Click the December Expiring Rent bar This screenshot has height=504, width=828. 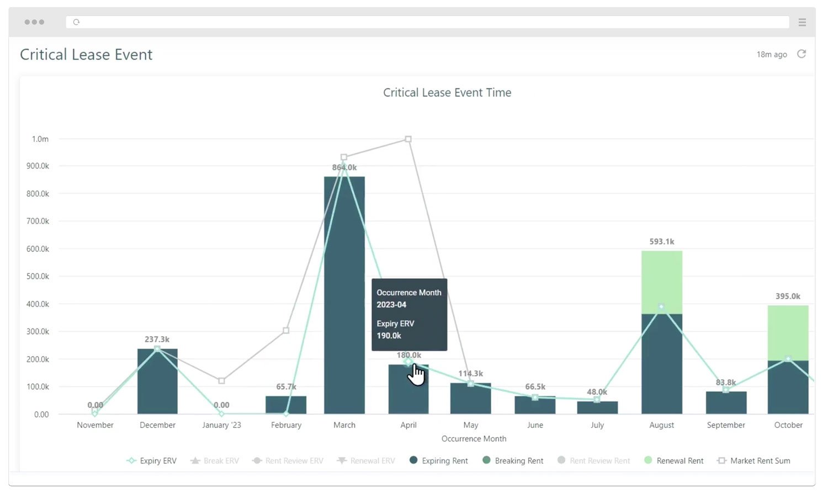pos(157,381)
